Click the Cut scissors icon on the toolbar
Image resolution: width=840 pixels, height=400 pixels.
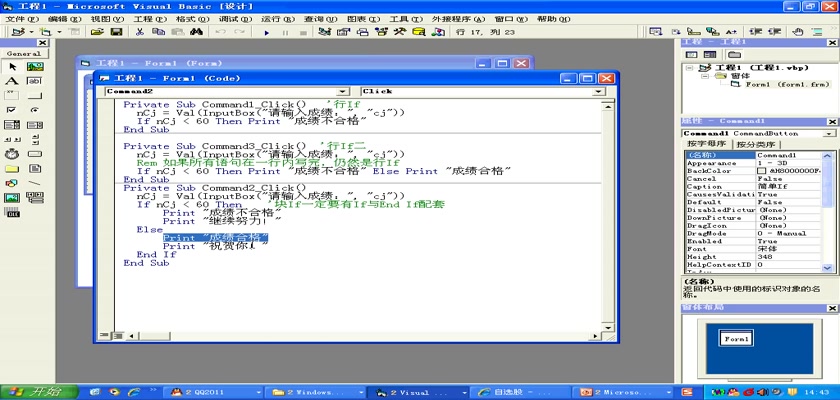coord(139,33)
